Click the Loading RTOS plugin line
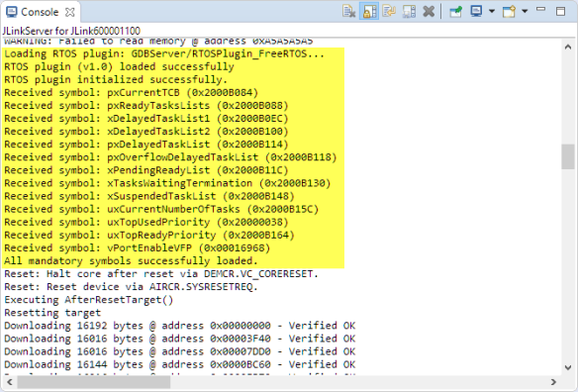Image resolution: width=578 pixels, height=392 pixels. [164, 53]
